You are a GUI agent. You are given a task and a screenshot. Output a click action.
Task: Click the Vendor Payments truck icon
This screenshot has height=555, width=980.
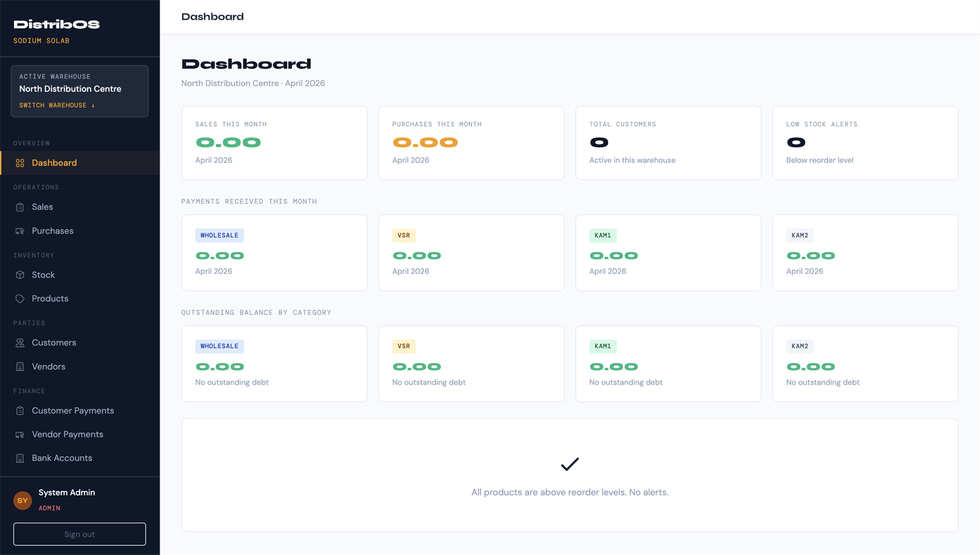(x=20, y=434)
